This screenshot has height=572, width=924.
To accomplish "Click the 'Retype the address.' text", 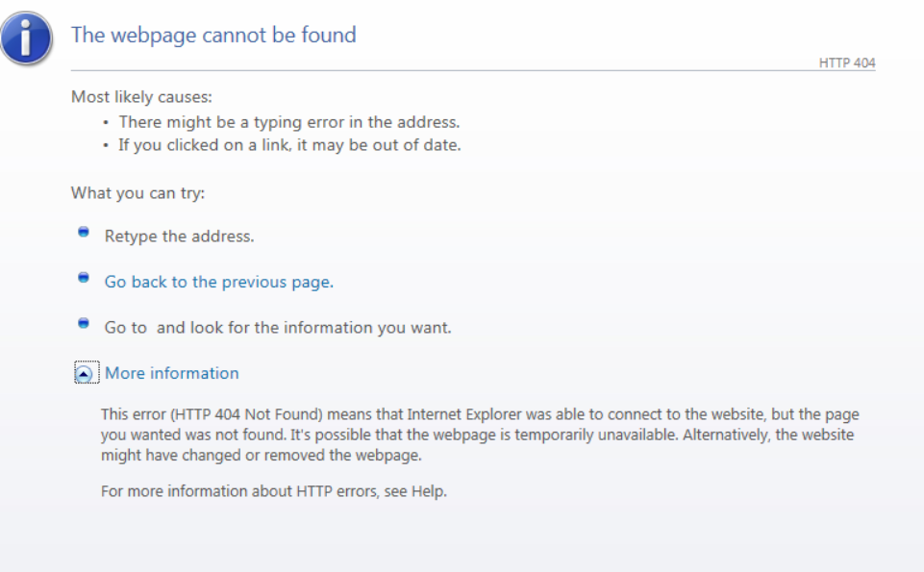I will 179,236.
